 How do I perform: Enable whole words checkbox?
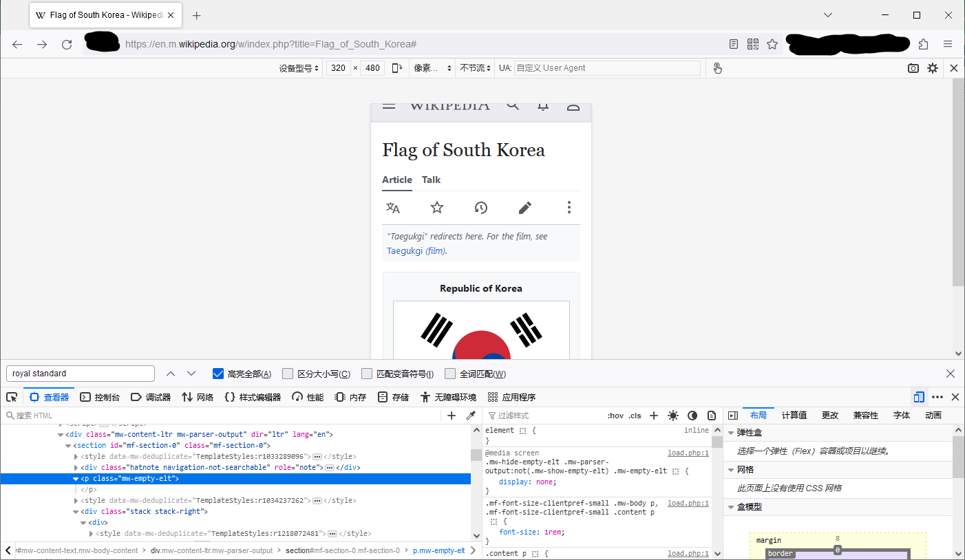[x=450, y=374]
